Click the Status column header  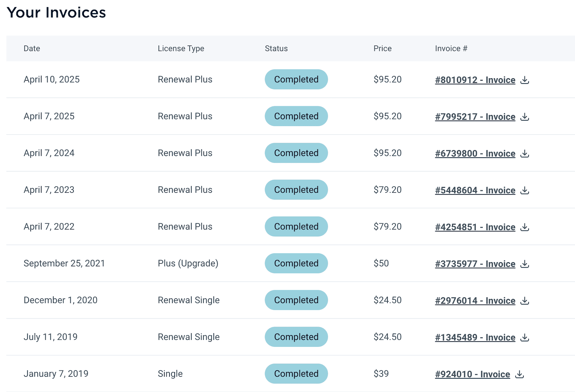click(x=276, y=48)
